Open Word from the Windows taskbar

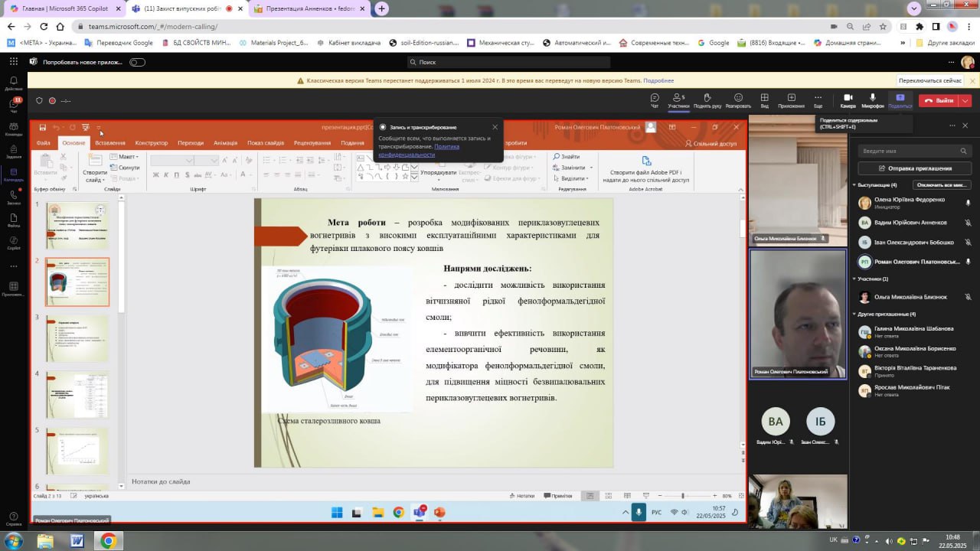[77, 541]
